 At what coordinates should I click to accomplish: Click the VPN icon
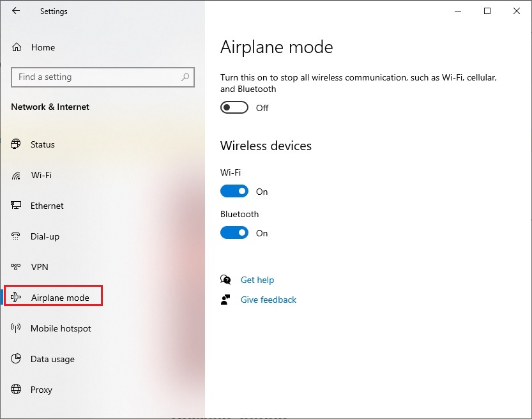pos(17,267)
